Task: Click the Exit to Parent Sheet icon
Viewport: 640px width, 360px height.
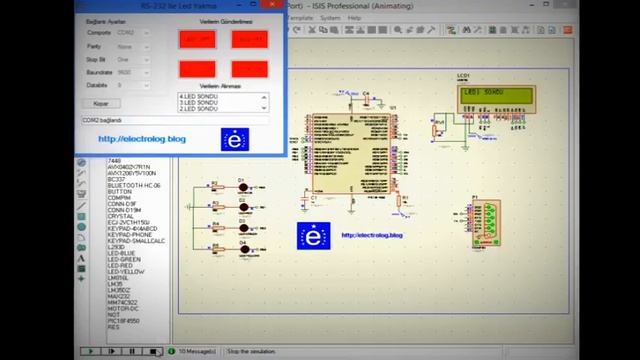Action: (526, 30)
